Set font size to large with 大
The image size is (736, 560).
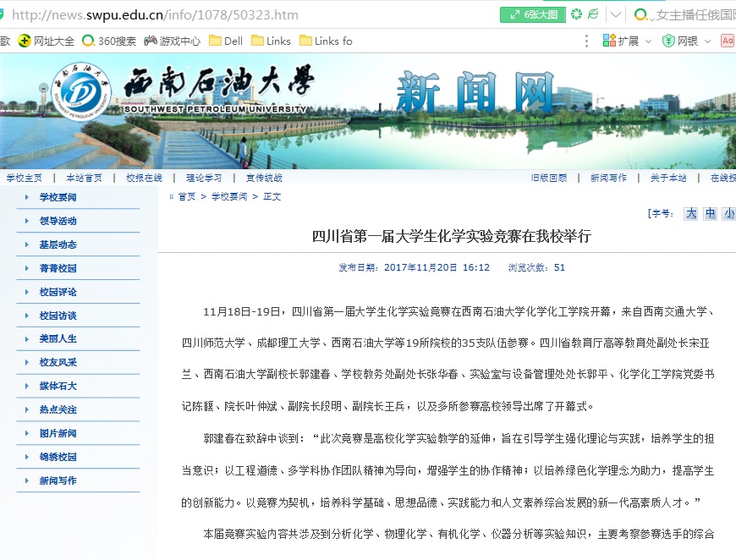[691, 214]
